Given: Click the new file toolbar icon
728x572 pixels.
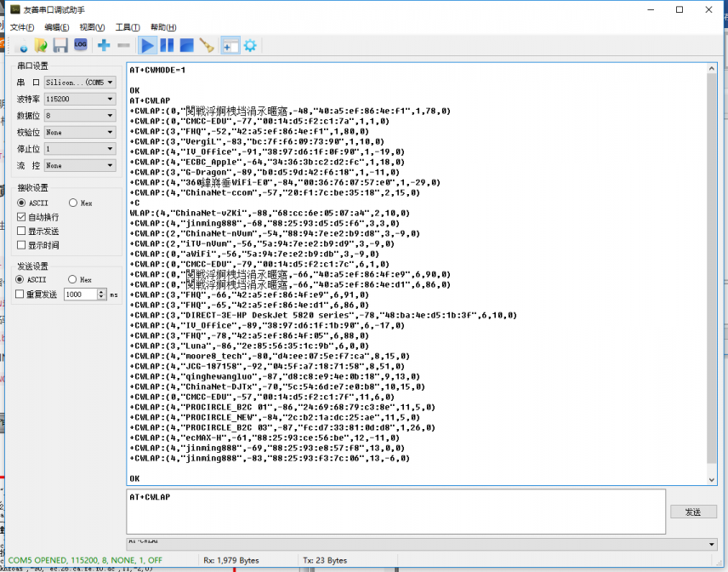Looking at the screenshot, I should (x=21, y=45).
